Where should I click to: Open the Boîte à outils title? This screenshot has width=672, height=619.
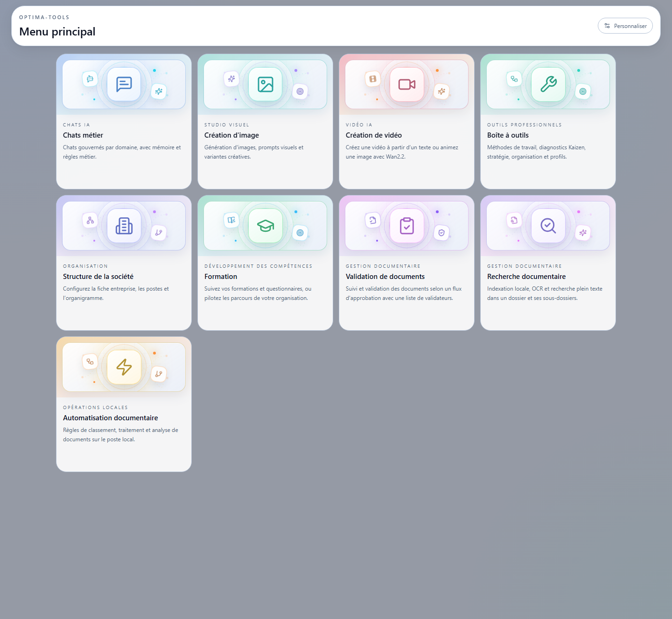pos(508,135)
